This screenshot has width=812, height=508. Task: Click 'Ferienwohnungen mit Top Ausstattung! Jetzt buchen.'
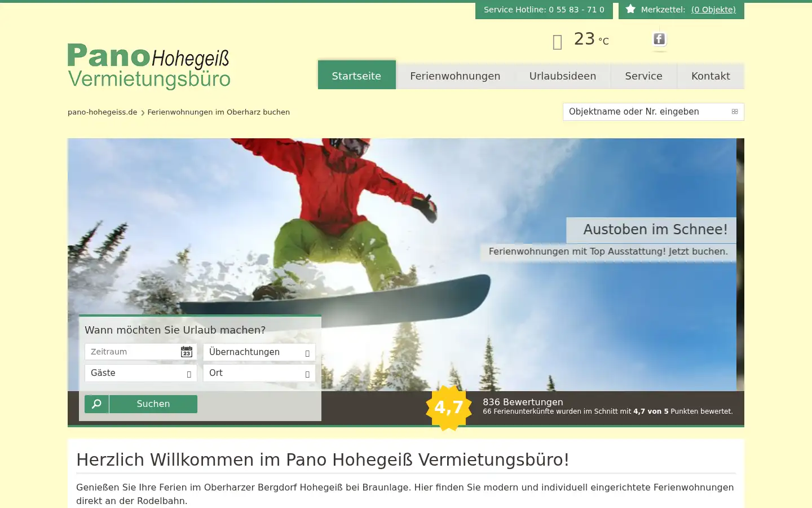pos(608,252)
